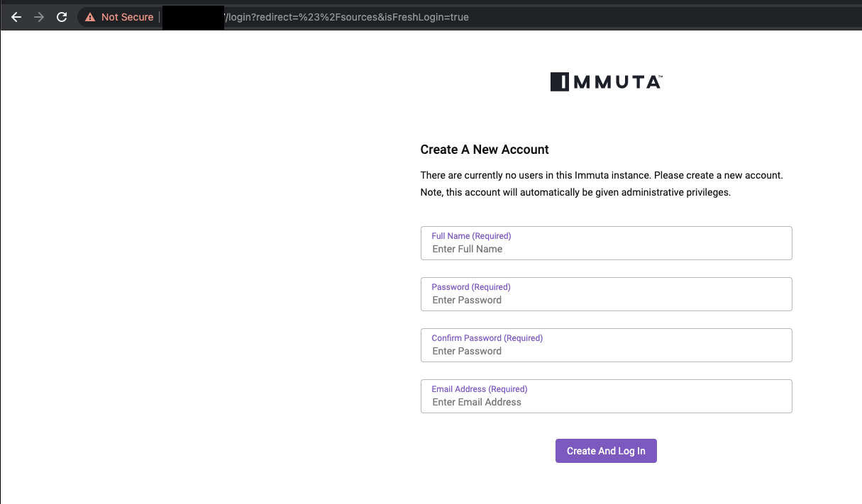This screenshot has height=504, width=862.
Task: Click the Immuta logo
Action: [606, 82]
